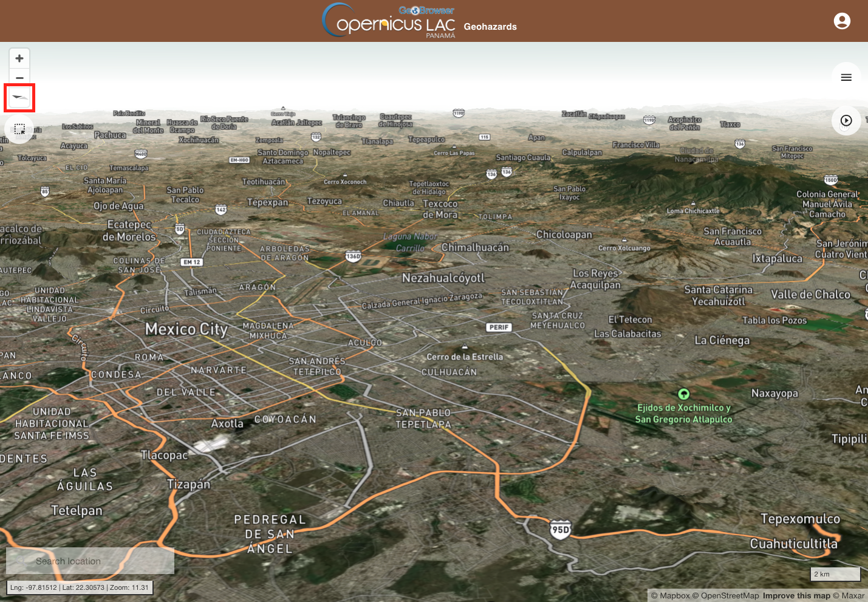Click the 2 km scale bar
868x602 pixels.
pos(836,574)
